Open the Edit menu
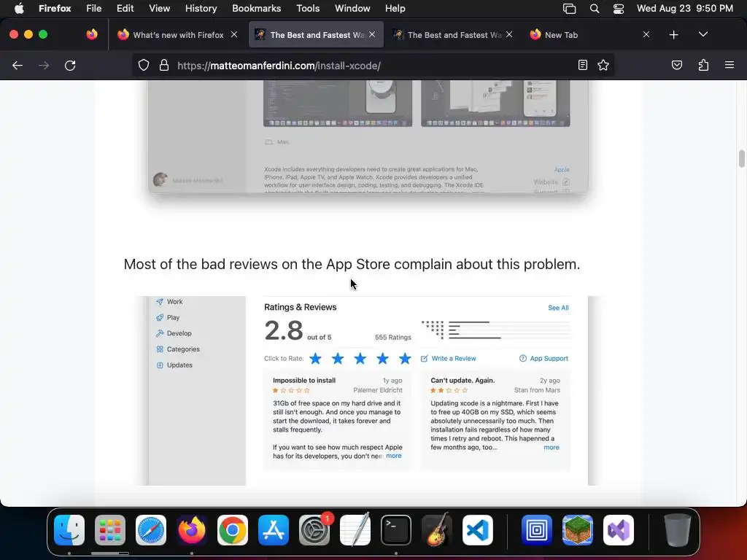Image resolution: width=747 pixels, height=560 pixels. tap(125, 9)
